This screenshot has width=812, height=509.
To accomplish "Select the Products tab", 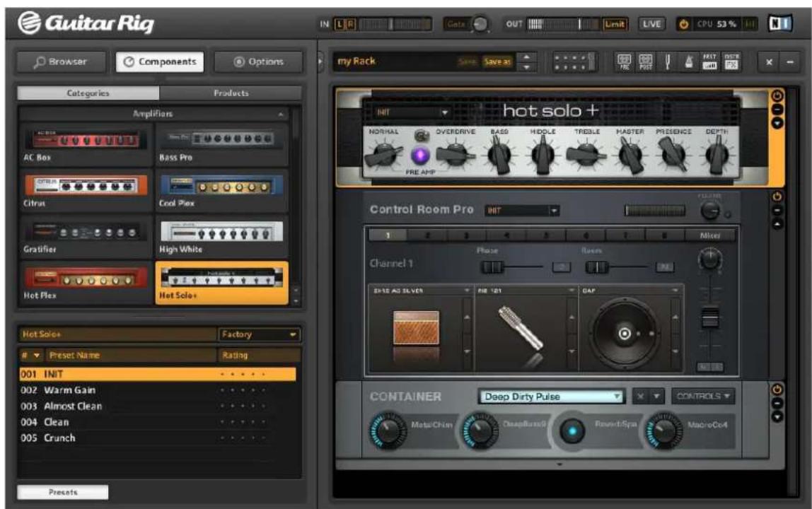I will [231, 93].
